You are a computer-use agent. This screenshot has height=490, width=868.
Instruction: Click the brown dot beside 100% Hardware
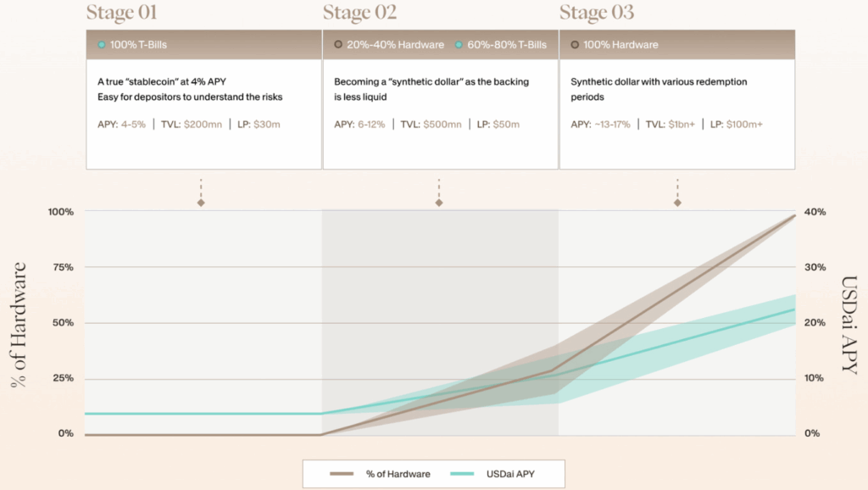576,45
